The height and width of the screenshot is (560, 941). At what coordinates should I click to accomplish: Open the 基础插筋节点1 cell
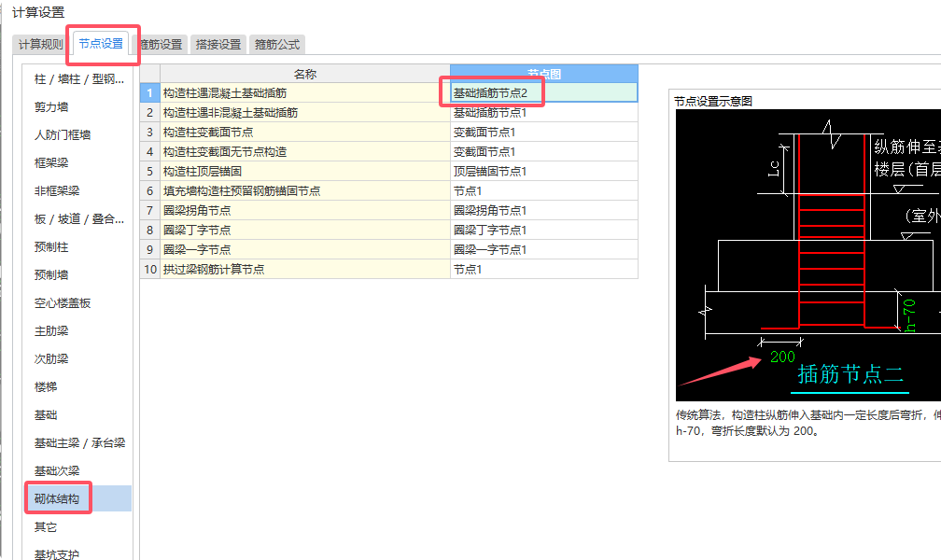pos(543,112)
